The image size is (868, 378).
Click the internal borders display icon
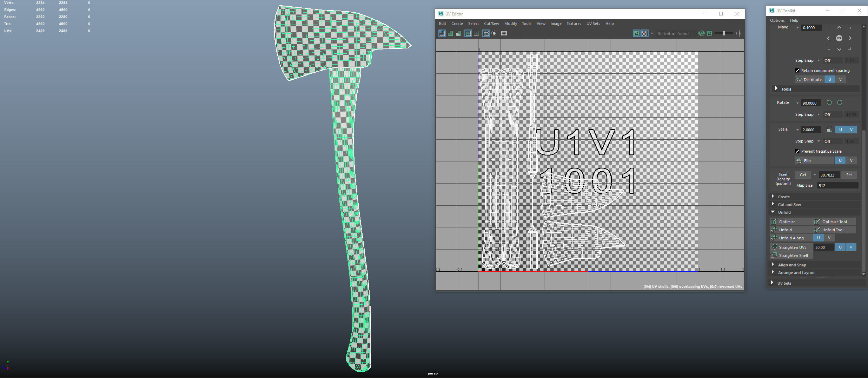pyautogui.click(x=476, y=33)
